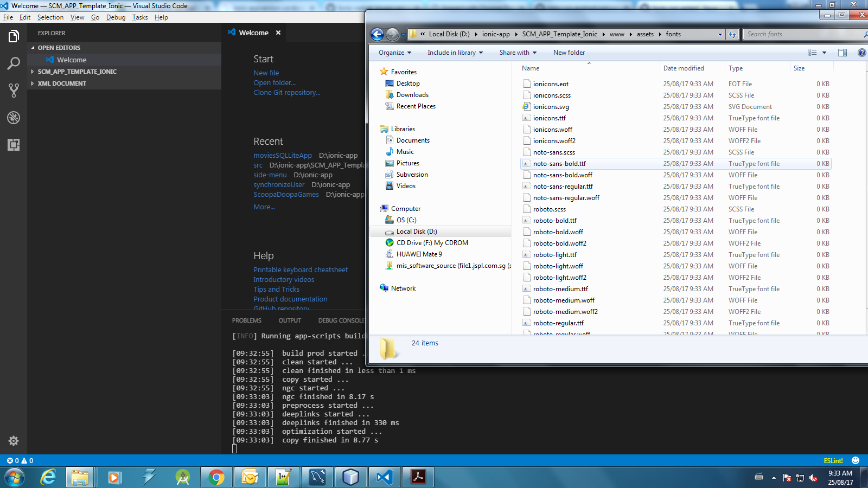This screenshot has width=868, height=488.
Task: Click the Clone Git repository... link
Action: click(287, 93)
